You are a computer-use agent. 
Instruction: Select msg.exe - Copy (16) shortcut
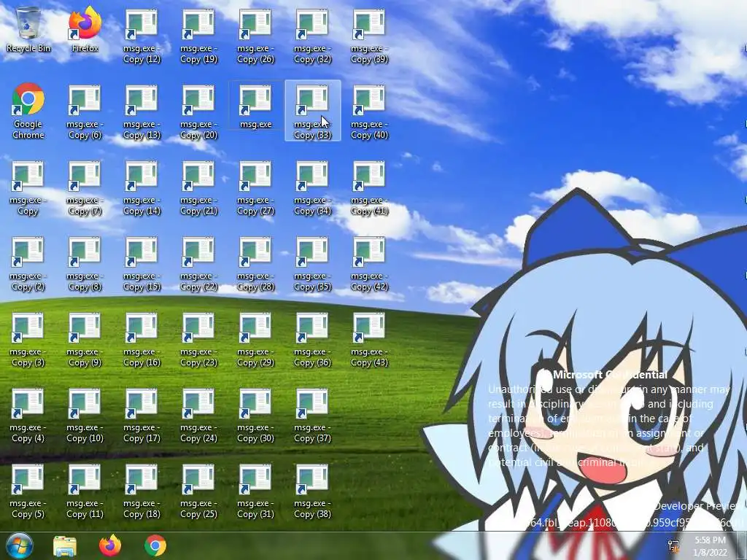[142, 339]
